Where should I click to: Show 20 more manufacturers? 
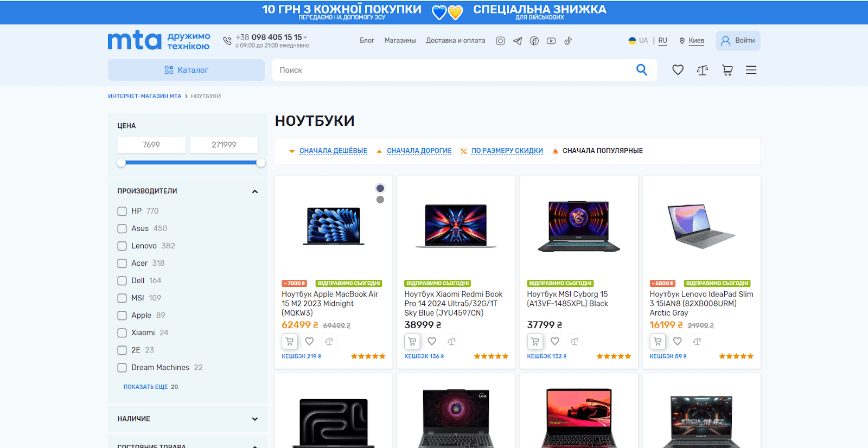150,387
